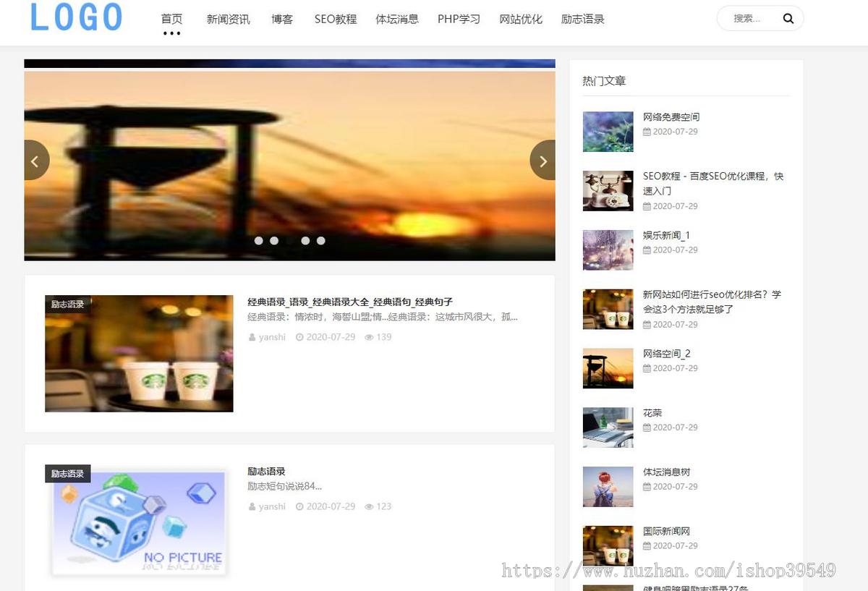Click thumbnail beside 娱乐新闻_1
868x591 pixels.
(608, 250)
